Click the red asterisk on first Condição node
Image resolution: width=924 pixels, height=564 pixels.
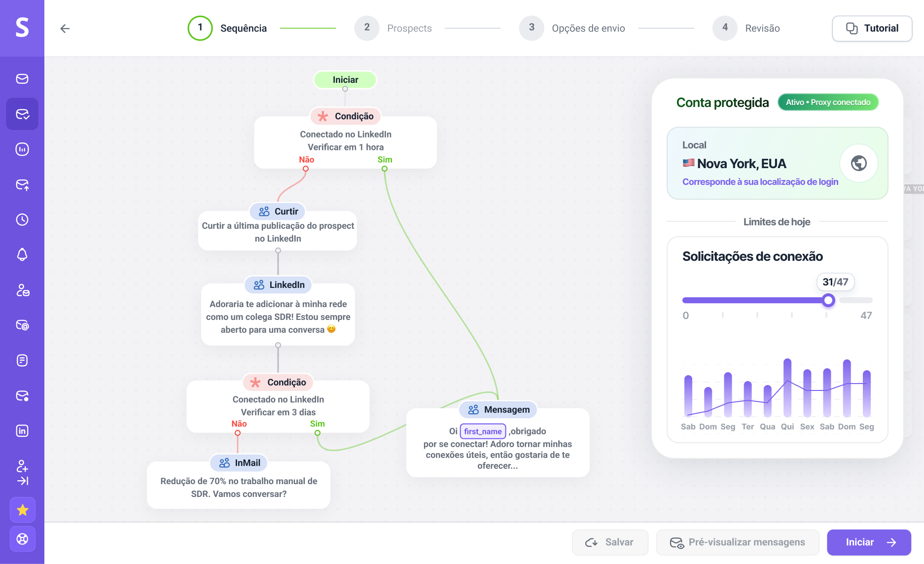[x=323, y=116]
